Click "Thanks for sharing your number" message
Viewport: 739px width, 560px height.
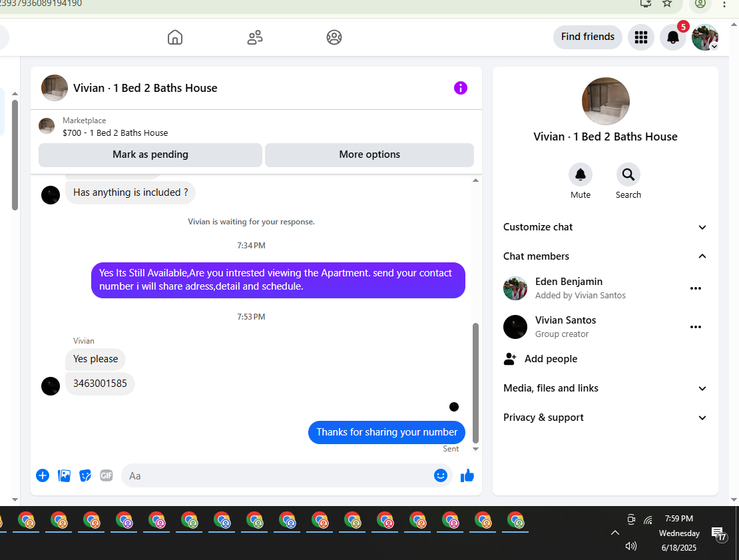coord(386,432)
